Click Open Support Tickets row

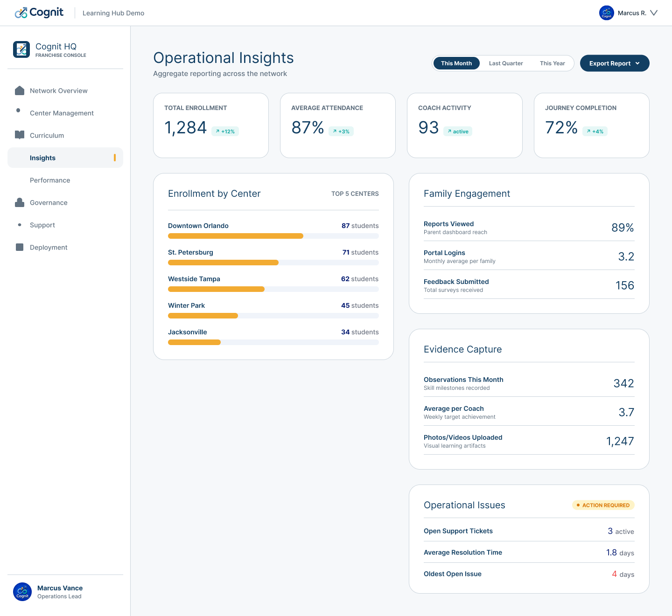tap(529, 531)
